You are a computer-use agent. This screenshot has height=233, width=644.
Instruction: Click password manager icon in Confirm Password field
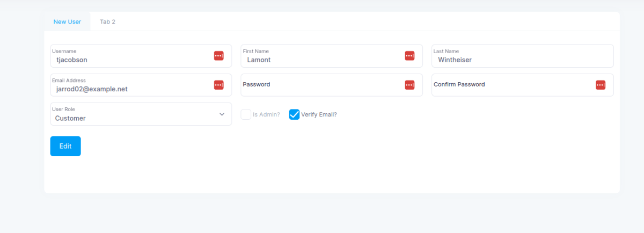(601, 85)
